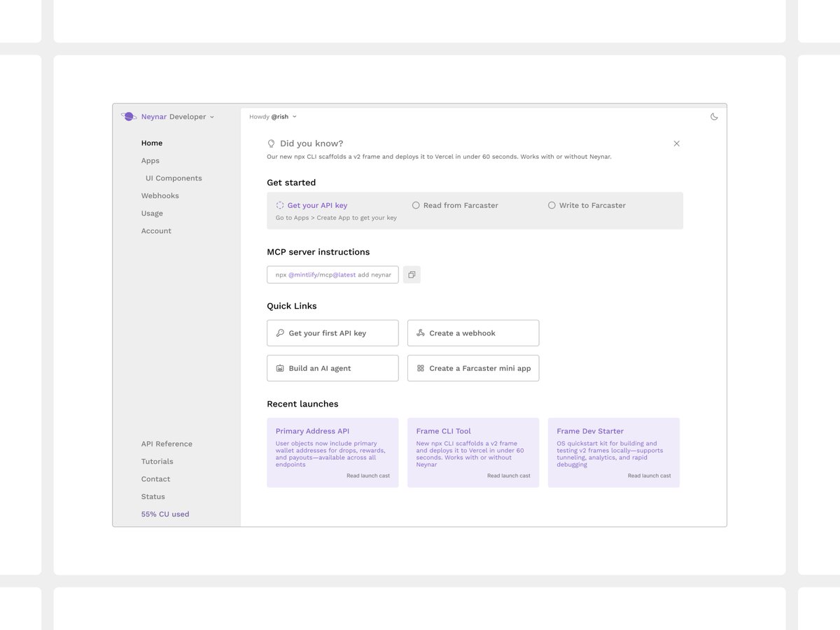Read launch cast for Primary Address API
The height and width of the screenshot is (630, 840).
point(368,476)
